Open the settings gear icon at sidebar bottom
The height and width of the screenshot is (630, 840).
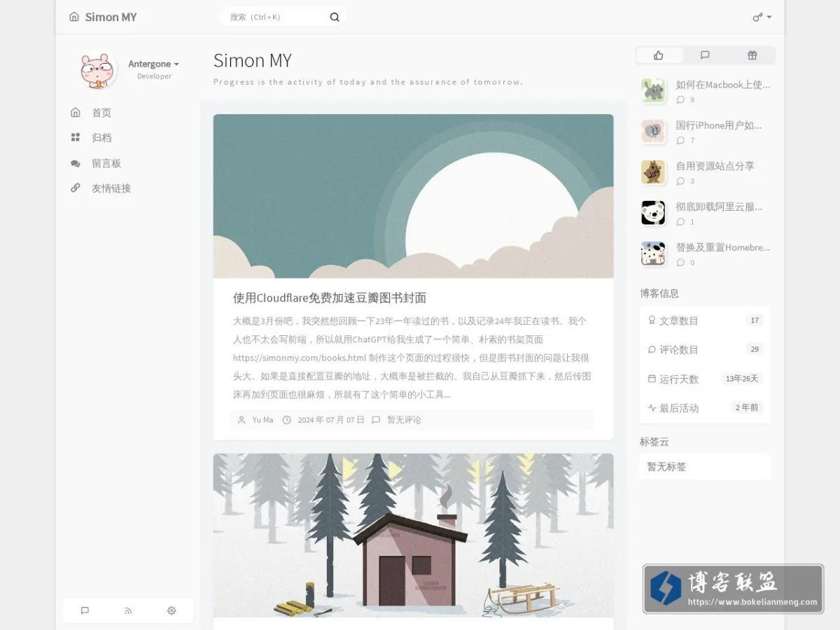coord(171,610)
